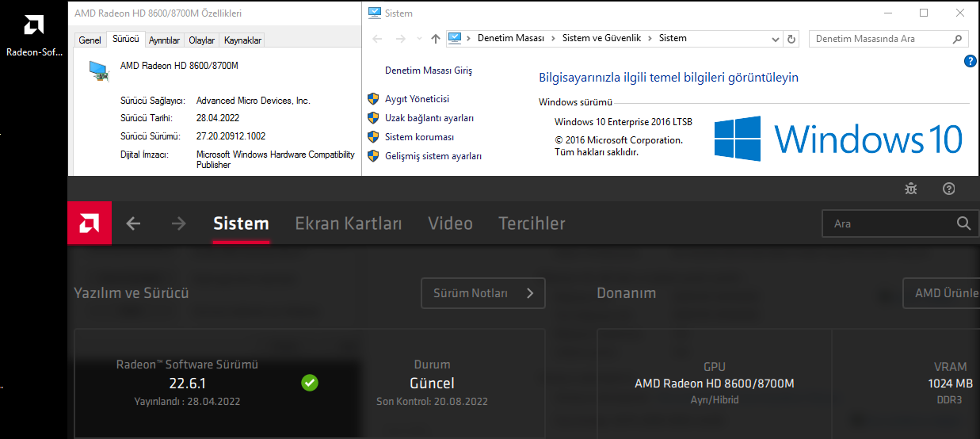Click the Sistem breadcrumb in address bar

click(x=673, y=38)
